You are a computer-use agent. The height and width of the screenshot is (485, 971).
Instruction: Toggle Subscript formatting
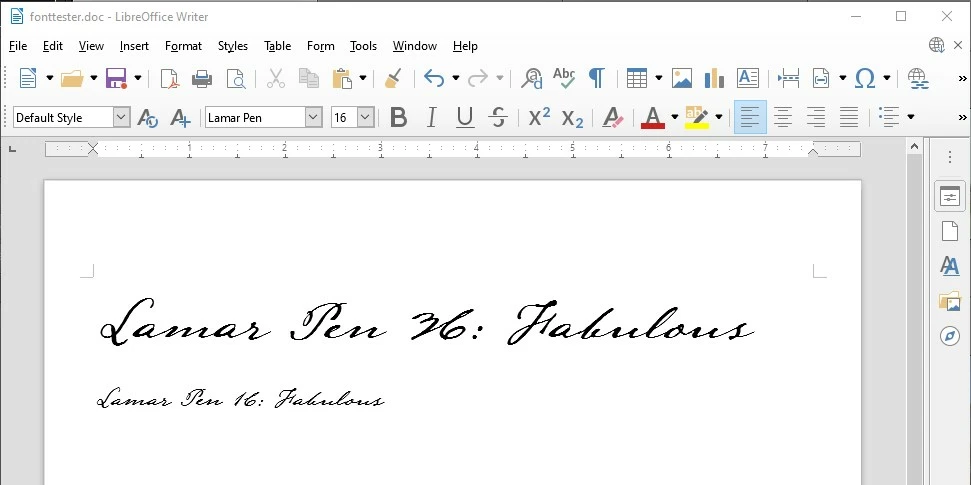tap(572, 118)
